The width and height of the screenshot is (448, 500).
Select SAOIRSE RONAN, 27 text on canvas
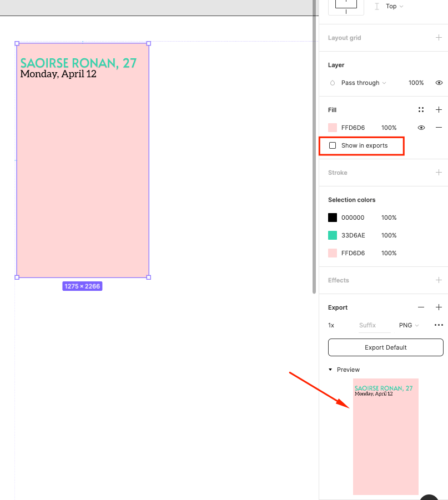point(78,63)
